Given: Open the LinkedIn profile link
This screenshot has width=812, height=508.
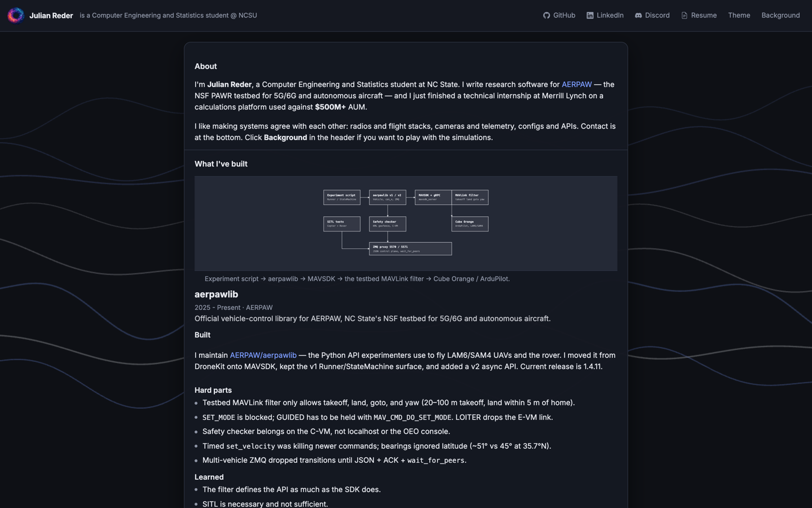Looking at the screenshot, I should [604, 15].
